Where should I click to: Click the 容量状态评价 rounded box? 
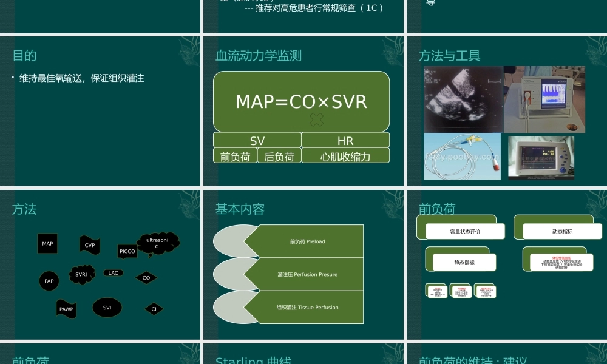pyautogui.click(x=465, y=231)
